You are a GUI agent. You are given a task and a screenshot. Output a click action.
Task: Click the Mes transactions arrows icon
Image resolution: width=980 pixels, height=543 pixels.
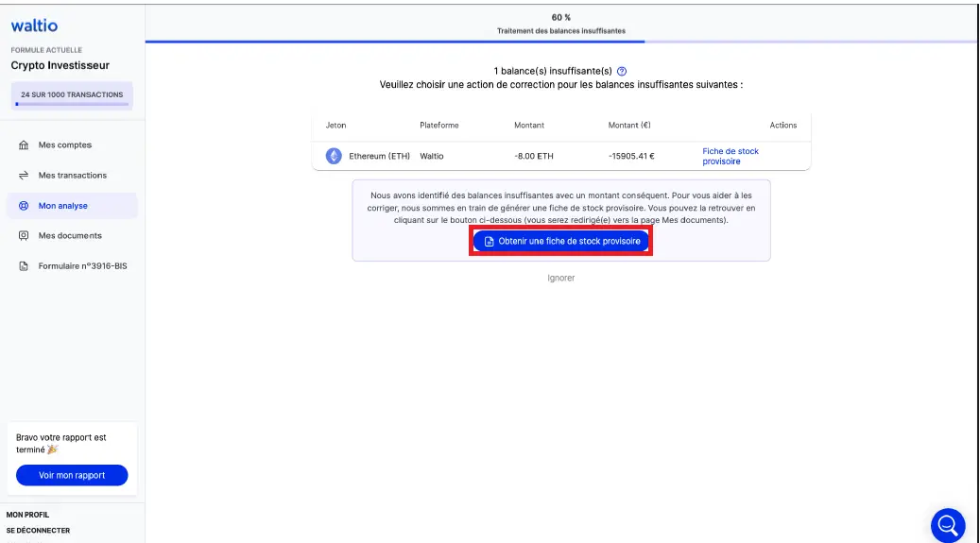coord(24,176)
